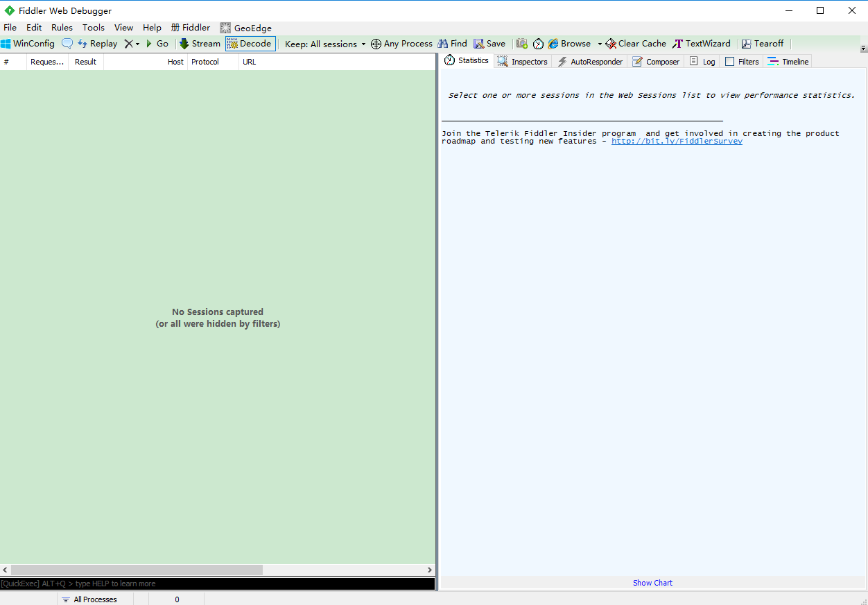
Task: Click the Show Chart link
Action: (x=652, y=583)
